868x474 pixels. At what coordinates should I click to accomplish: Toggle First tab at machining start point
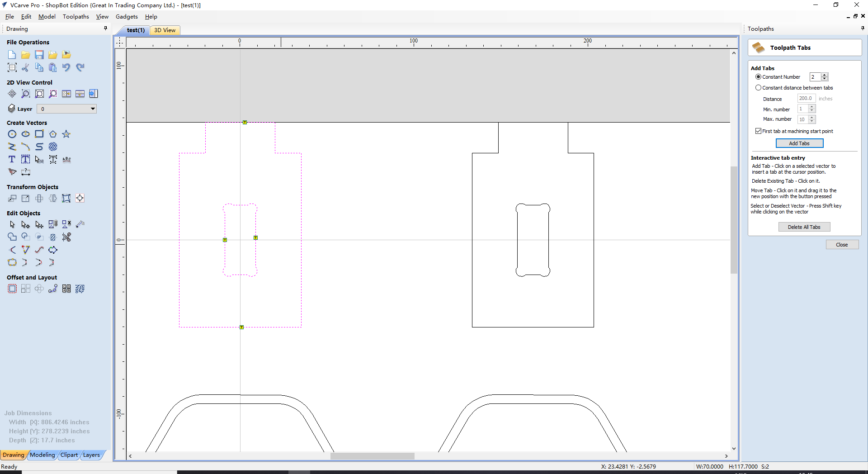(x=758, y=131)
